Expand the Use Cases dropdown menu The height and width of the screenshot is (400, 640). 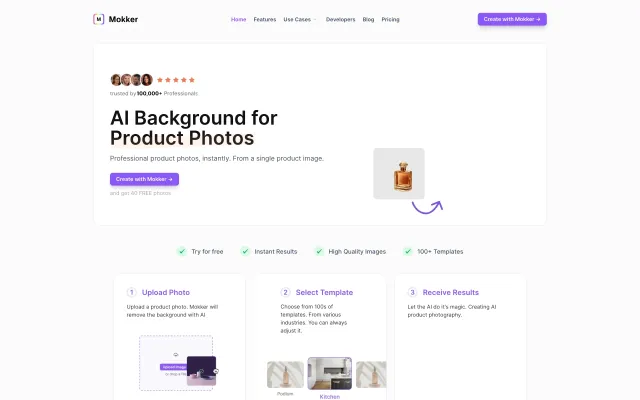coord(300,19)
